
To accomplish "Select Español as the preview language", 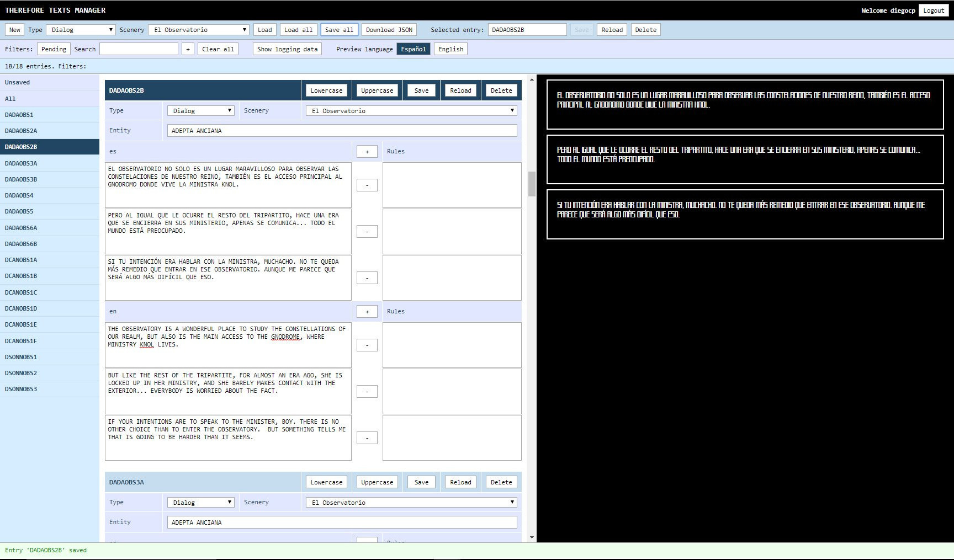I will point(413,49).
